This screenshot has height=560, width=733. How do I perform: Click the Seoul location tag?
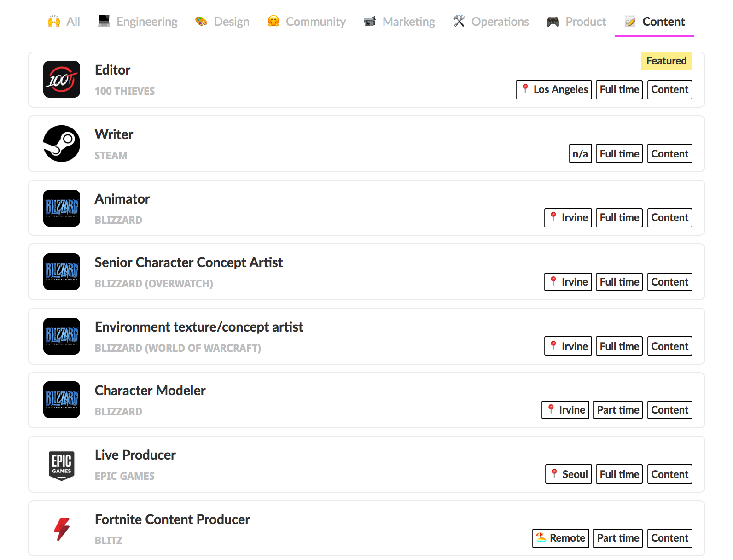click(x=569, y=474)
